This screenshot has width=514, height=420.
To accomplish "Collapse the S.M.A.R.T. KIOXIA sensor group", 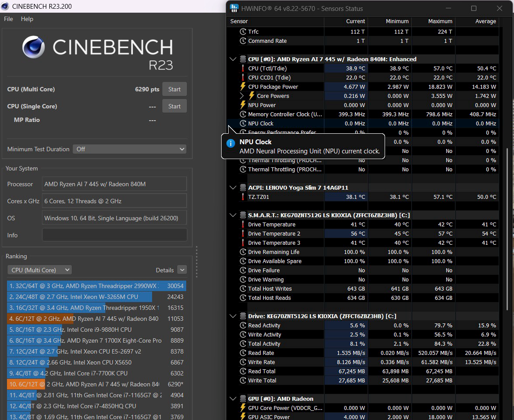I will pyautogui.click(x=233, y=215).
